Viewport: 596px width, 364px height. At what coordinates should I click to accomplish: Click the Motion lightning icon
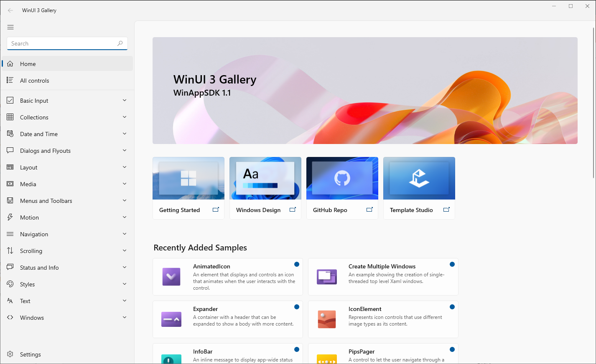tap(10, 217)
